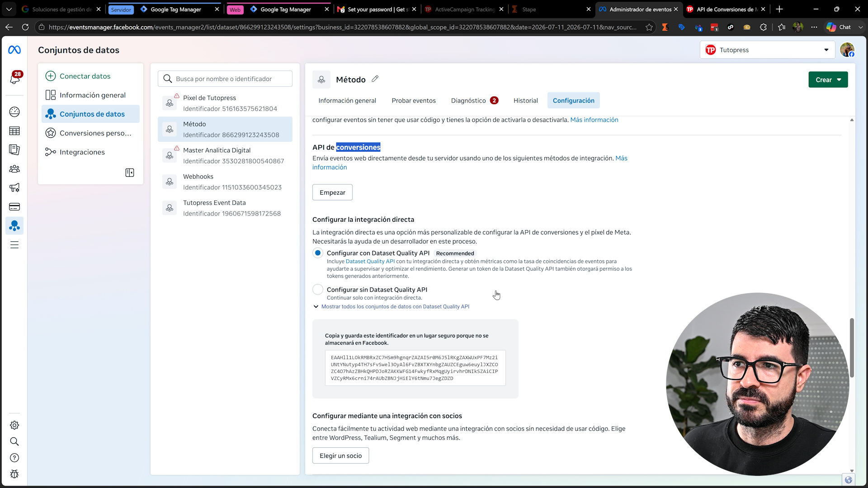Select Pixel de Tutopress dataset
868x488 pixels.
[225, 103]
